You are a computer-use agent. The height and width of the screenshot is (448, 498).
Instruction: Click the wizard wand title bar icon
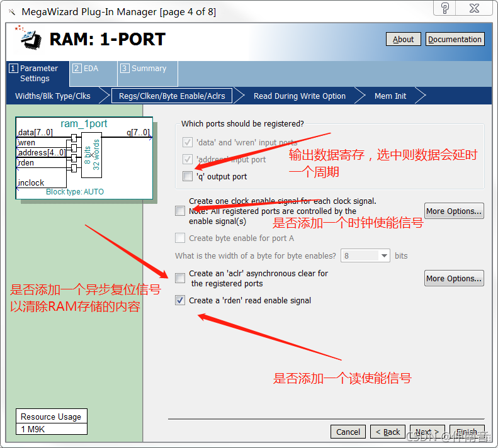click(12, 12)
